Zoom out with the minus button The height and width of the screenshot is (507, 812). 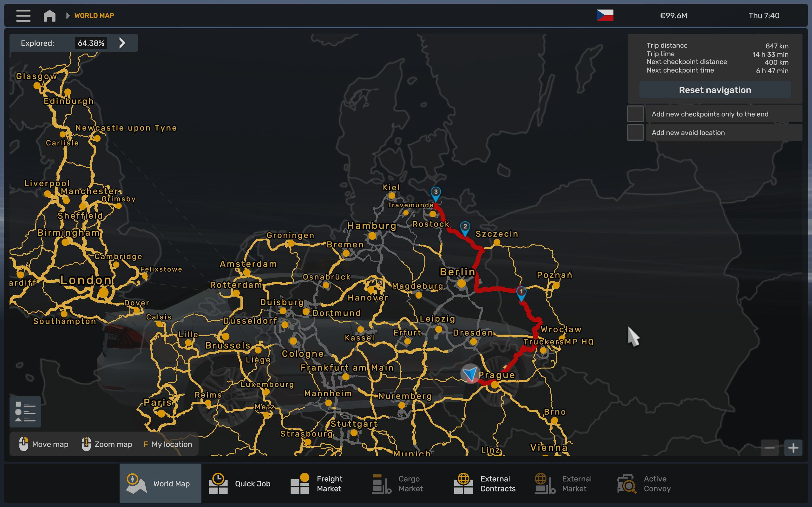[x=769, y=448]
